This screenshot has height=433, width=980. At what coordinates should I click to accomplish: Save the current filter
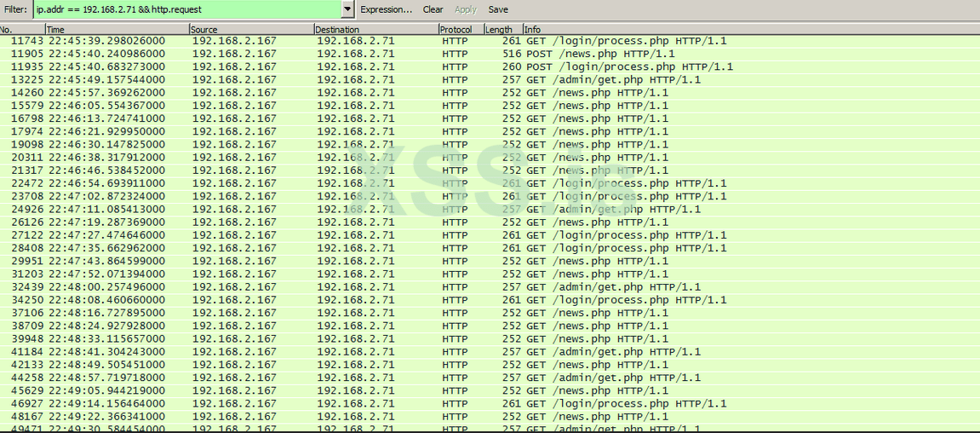498,9
